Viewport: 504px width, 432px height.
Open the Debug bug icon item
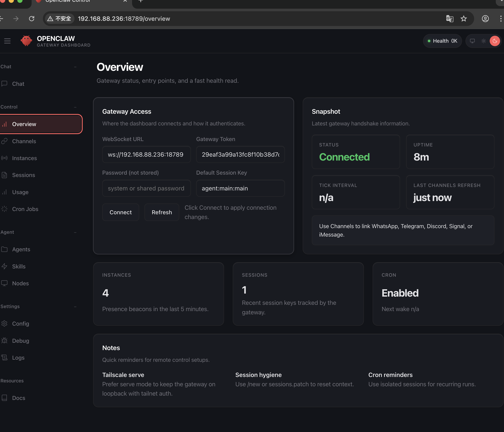click(20, 341)
